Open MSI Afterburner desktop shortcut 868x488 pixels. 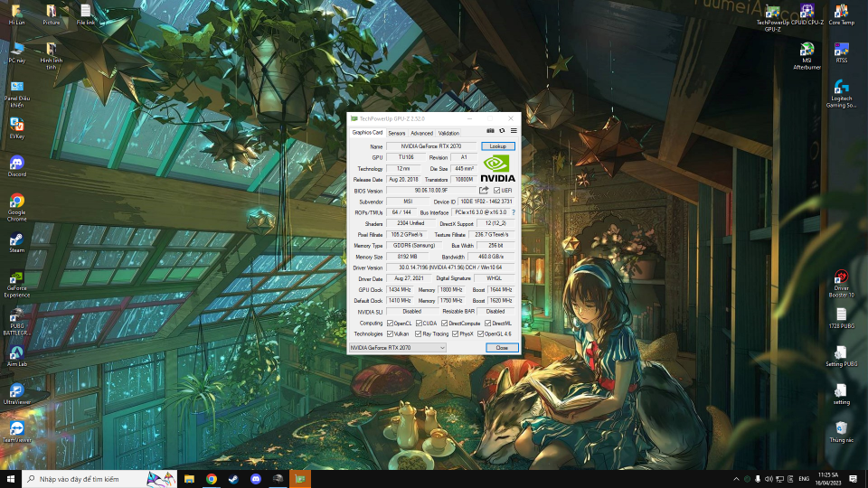click(806, 53)
